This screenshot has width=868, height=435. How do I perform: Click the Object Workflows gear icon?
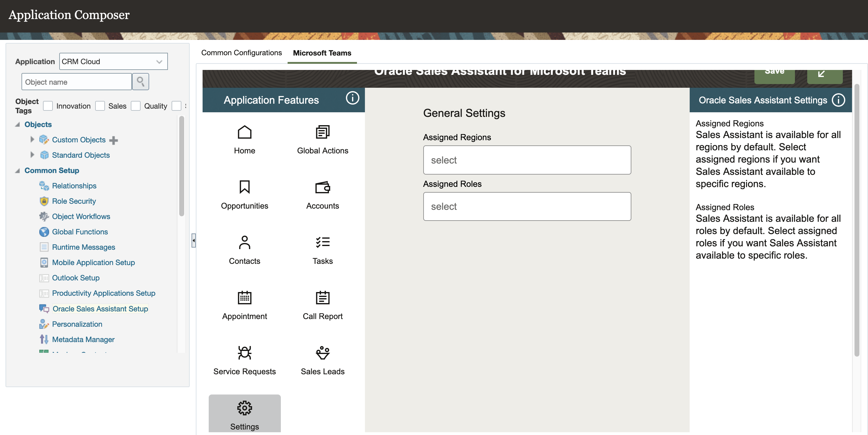coord(44,216)
